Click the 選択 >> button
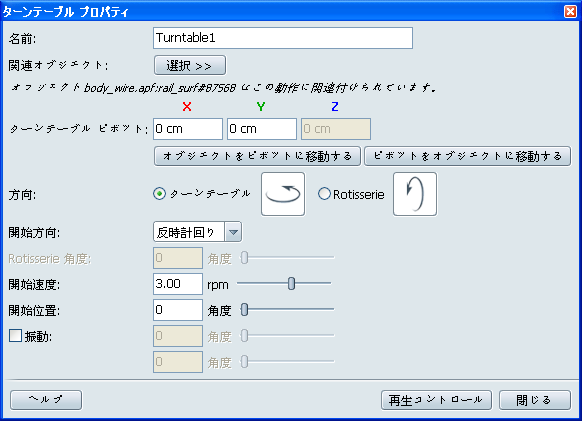Screen dimensions: 582x421 pyautogui.click(x=190, y=66)
